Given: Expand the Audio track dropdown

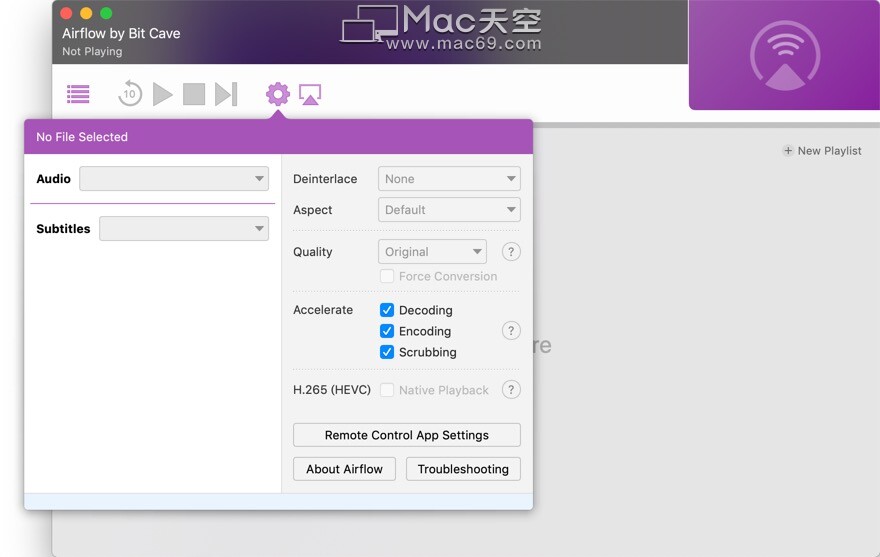Looking at the screenshot, I should (174, 179).
